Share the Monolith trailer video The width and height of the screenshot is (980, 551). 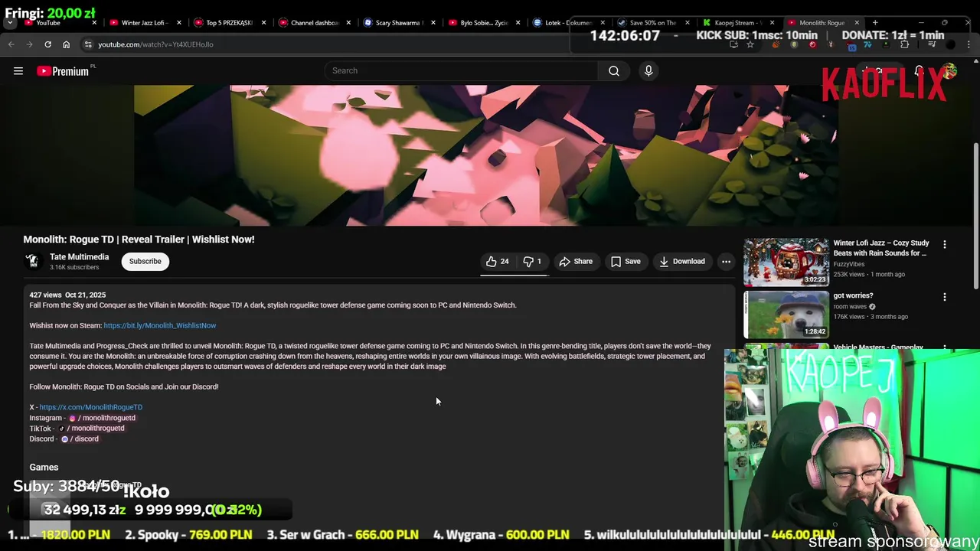[x=576, y=262]
